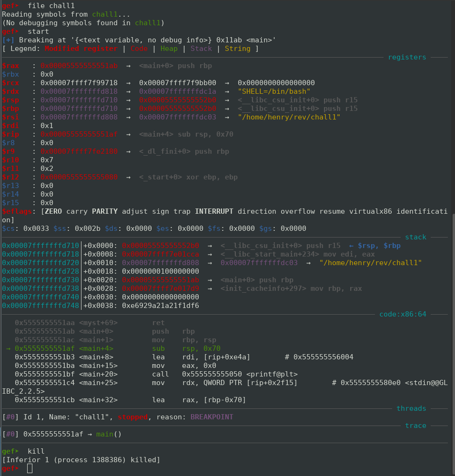The width and height of the screenshot is (455, 476).
Task: Click stack address 0x00007fffffffd748
Action: 40,306
